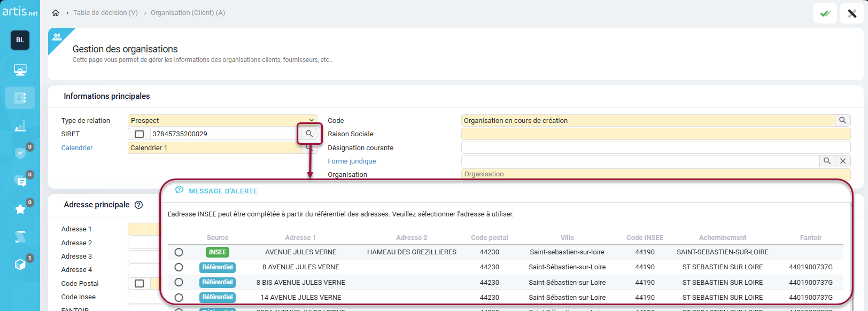The height and width of the screenshot is (311, 868).
Task: Open the bar chart statistics sidebar icon
Action: coord(20,126)
